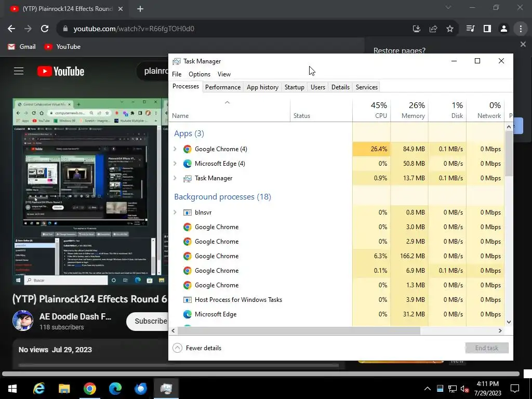Click Chrome window horizontal scrollbar at bottom

261,374
